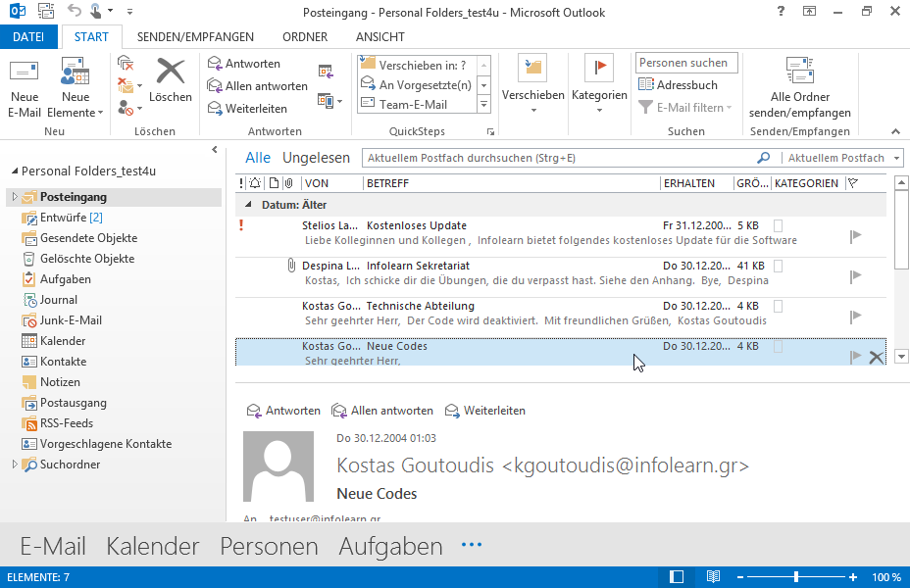This screenshot has width=910, height=588.
Task: Open the Aktuellem Postfach scope dropdown
Action: (x=896, y=158)
